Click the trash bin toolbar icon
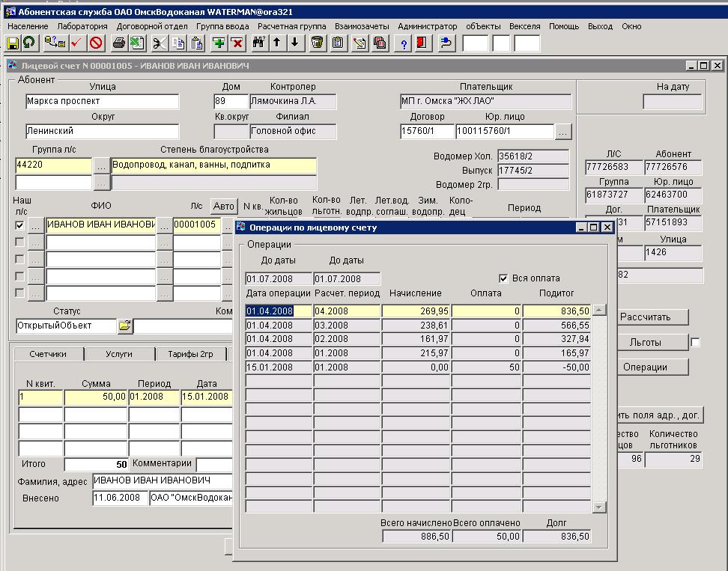 click(318, 43)
